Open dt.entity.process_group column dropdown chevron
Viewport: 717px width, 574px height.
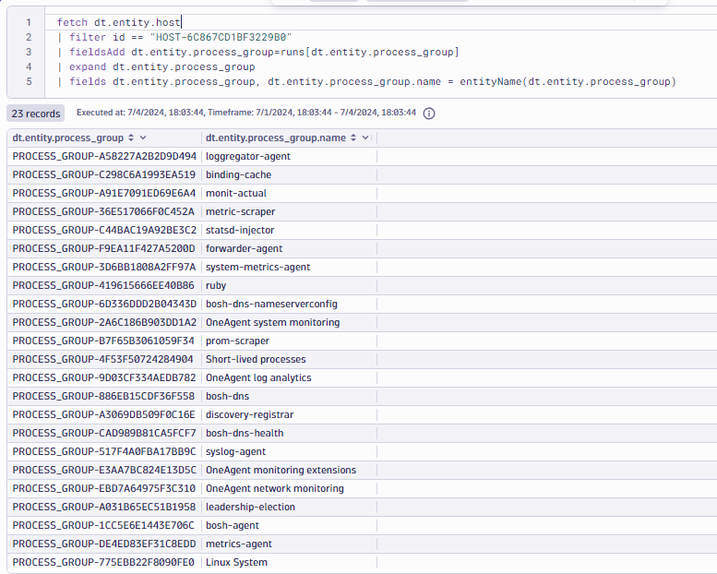pos(143,138)
